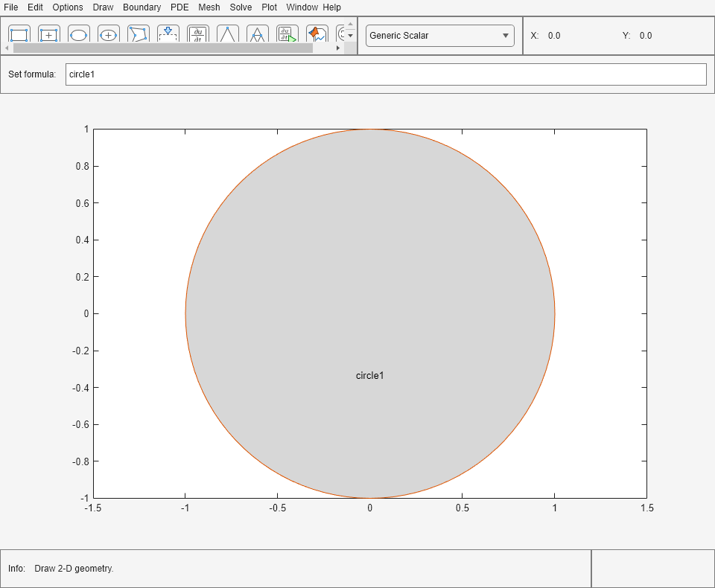This screenshot has width=715, height=588.
Task: Select the Draw rectangle tool
Action: click(x=19, y=34)
